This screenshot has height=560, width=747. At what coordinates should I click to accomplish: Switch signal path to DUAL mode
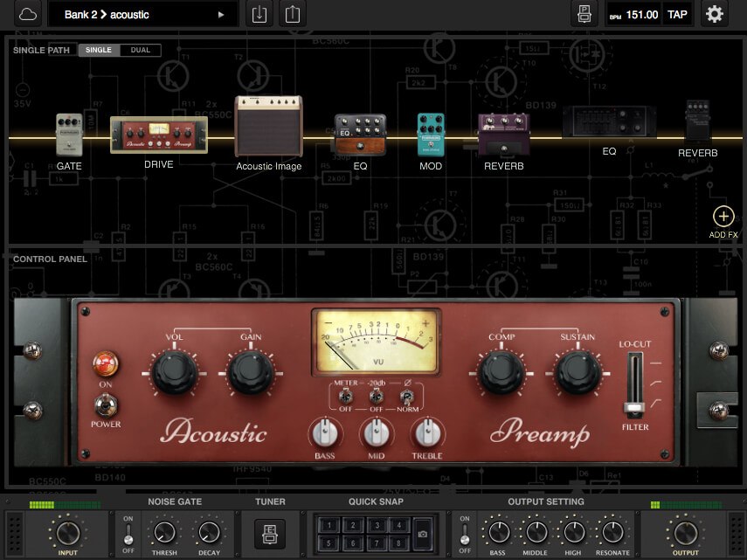point(140,50)
